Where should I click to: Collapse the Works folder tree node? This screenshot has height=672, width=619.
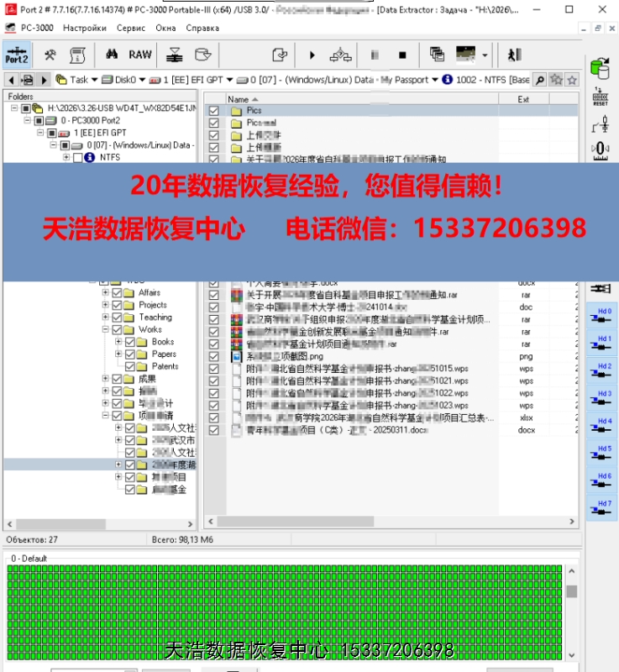[106, 330]
